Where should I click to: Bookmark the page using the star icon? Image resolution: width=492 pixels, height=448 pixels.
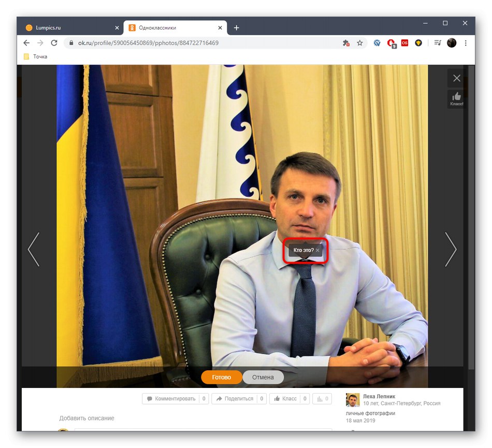[359, 43]
